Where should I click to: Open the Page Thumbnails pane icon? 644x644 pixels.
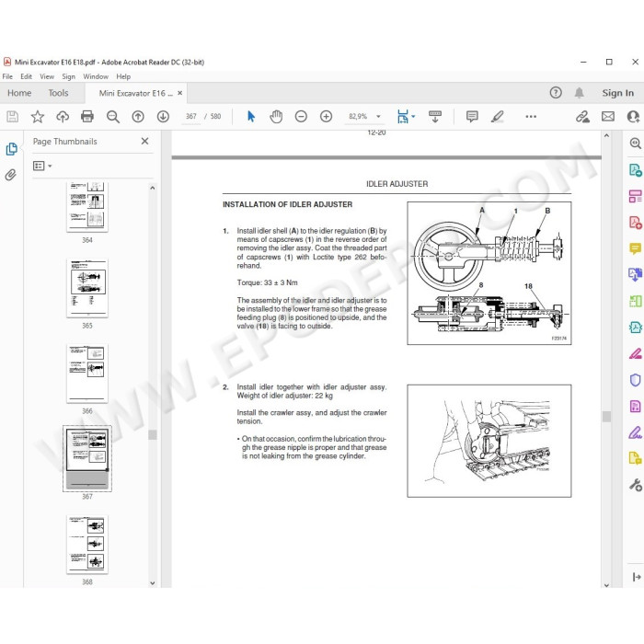click(x=11, y=149)
